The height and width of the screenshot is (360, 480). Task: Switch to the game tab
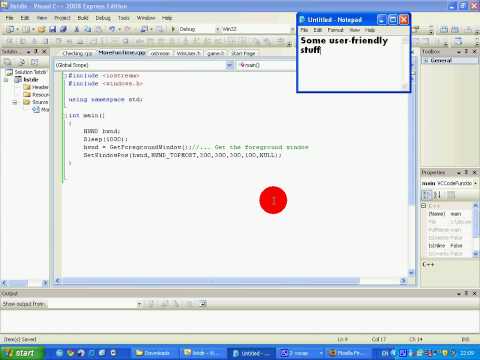coord(215,53)
